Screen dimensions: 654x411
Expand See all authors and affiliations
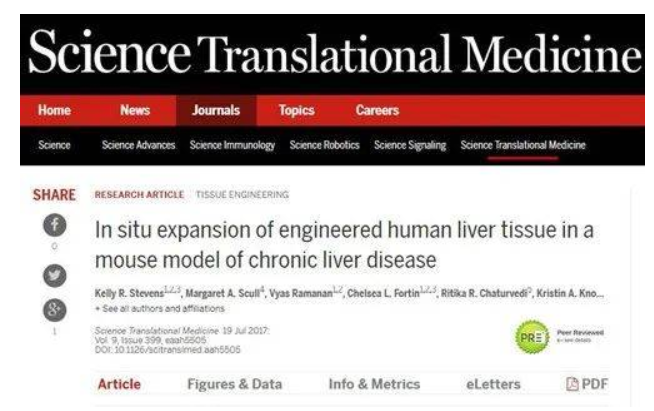point(160,309)
